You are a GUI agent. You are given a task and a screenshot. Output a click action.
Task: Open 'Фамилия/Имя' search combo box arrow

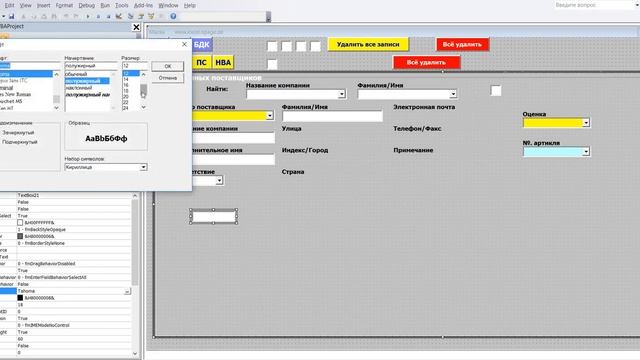click(x=453, y=94)
